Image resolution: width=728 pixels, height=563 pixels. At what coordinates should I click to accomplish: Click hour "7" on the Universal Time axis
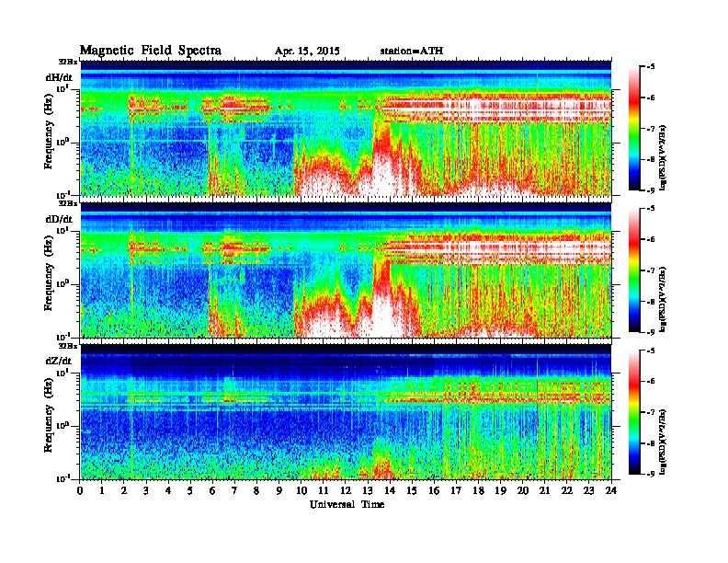tap(234, 491)
